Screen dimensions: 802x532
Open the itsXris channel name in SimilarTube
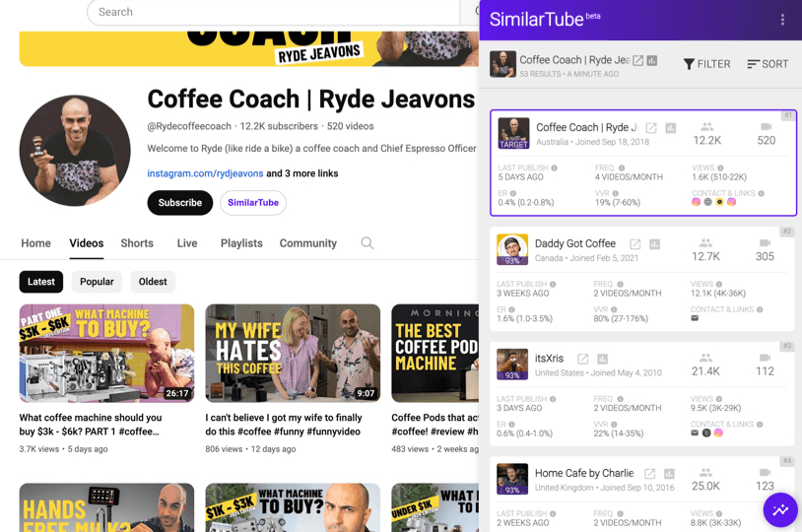coord(550,358)
